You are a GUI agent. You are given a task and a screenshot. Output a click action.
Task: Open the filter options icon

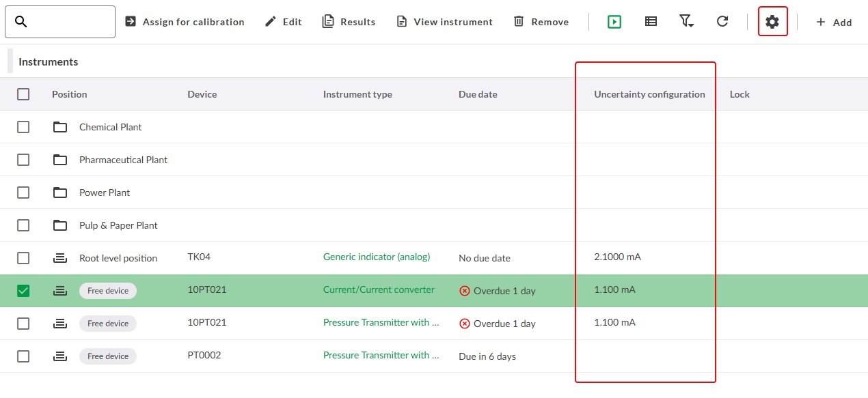[x=685, y=21]
